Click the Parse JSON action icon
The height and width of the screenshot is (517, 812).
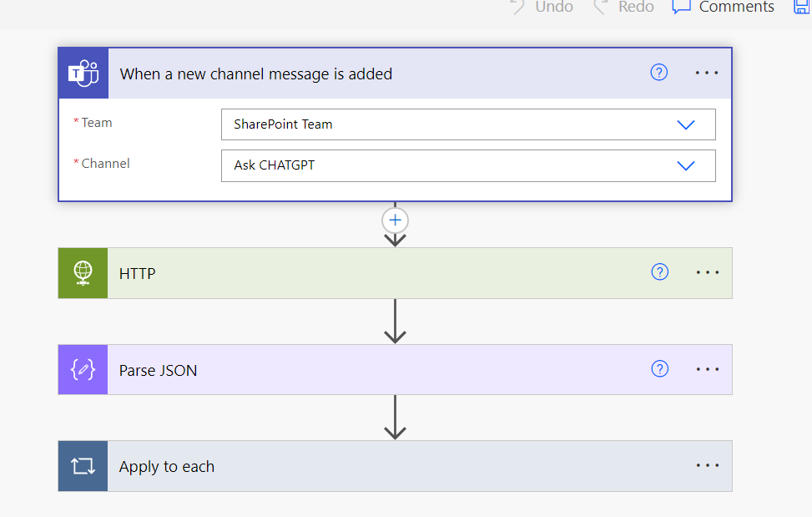tap(83, 369)
